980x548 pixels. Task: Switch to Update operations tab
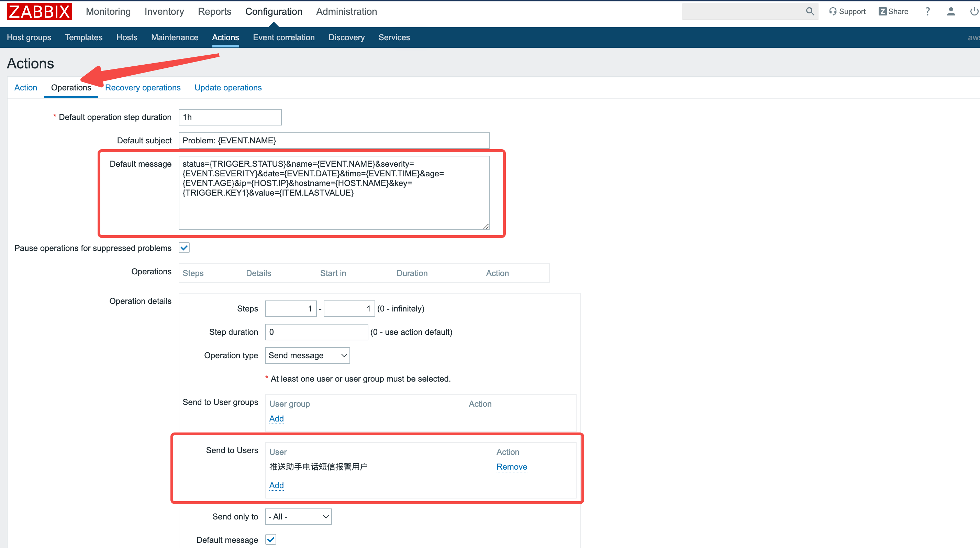point(228,88)
